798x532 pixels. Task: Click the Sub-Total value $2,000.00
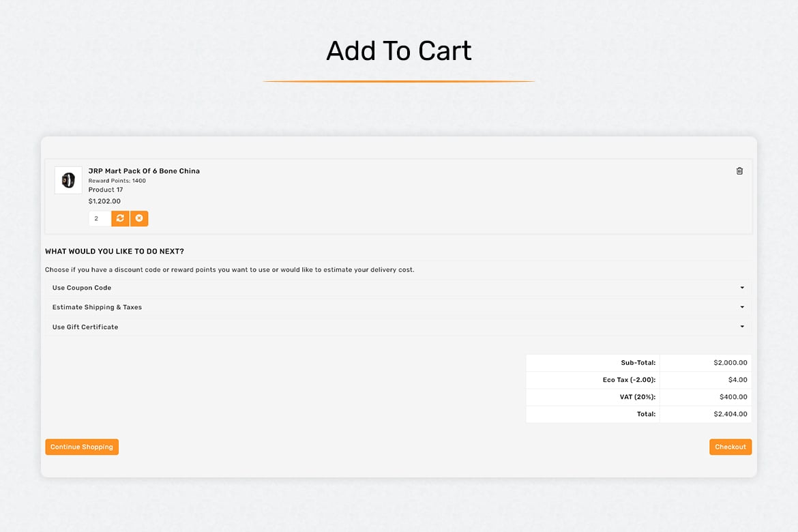tap(730, 362)
